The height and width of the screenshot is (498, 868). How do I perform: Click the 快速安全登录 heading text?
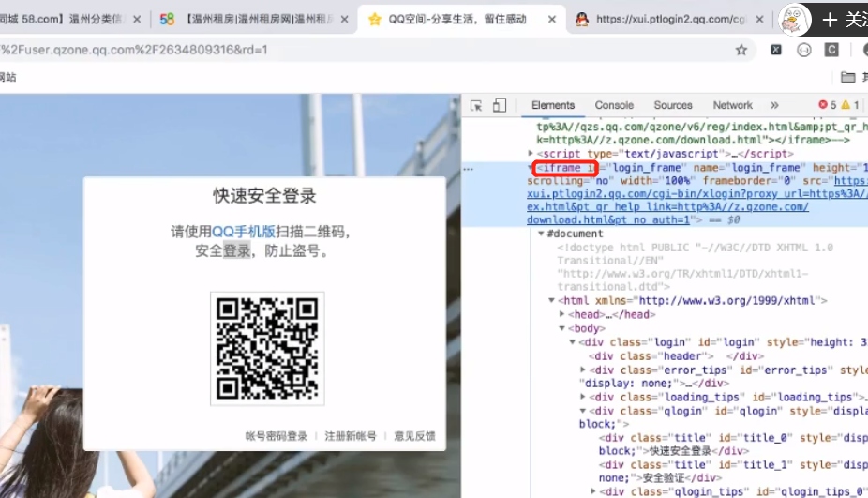tap(264, 196)
